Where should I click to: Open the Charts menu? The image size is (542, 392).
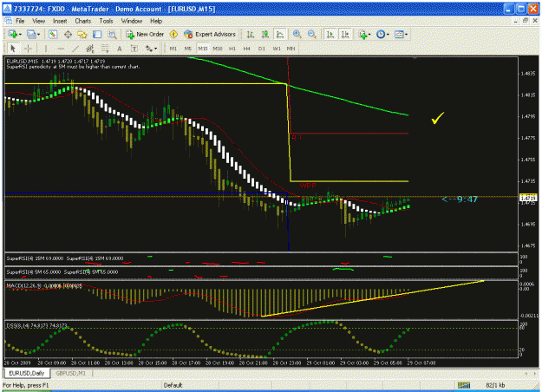83,21
